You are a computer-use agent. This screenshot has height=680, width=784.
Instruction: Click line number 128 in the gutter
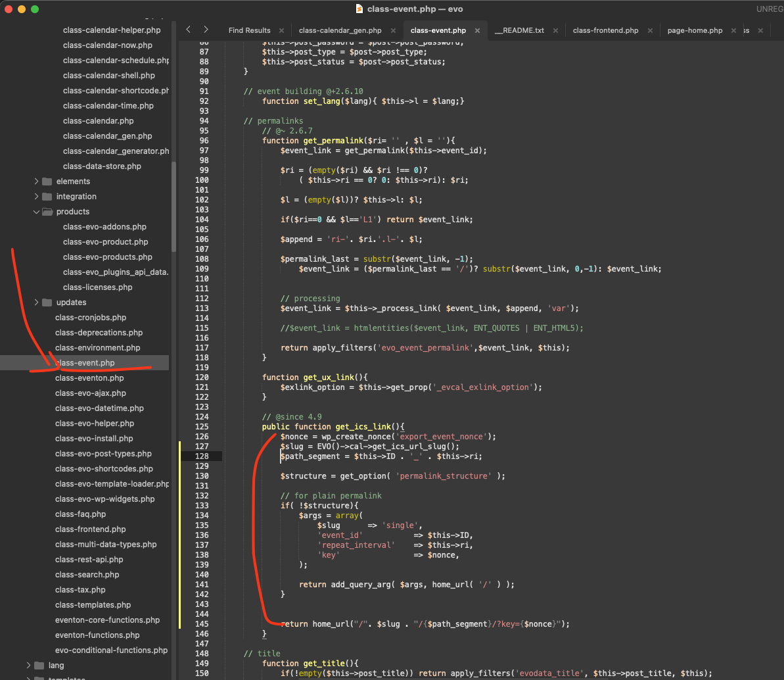click(201, 456)
